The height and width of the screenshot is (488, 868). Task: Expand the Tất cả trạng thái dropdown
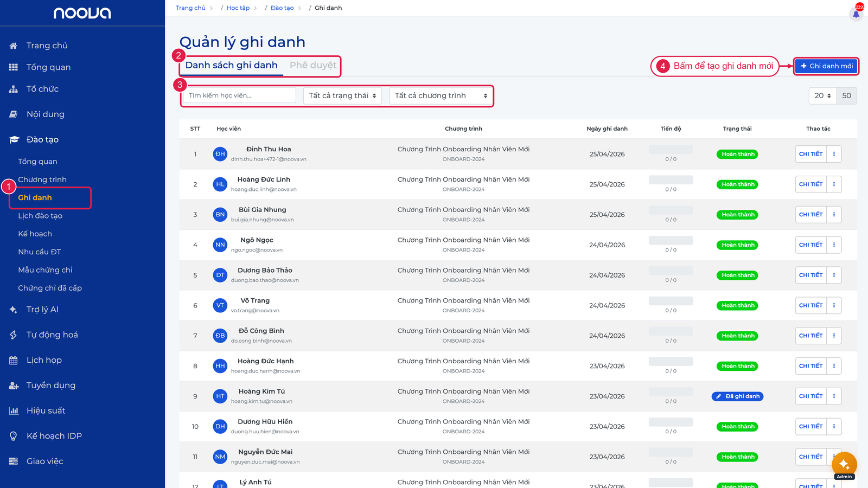tap(342, 95)
